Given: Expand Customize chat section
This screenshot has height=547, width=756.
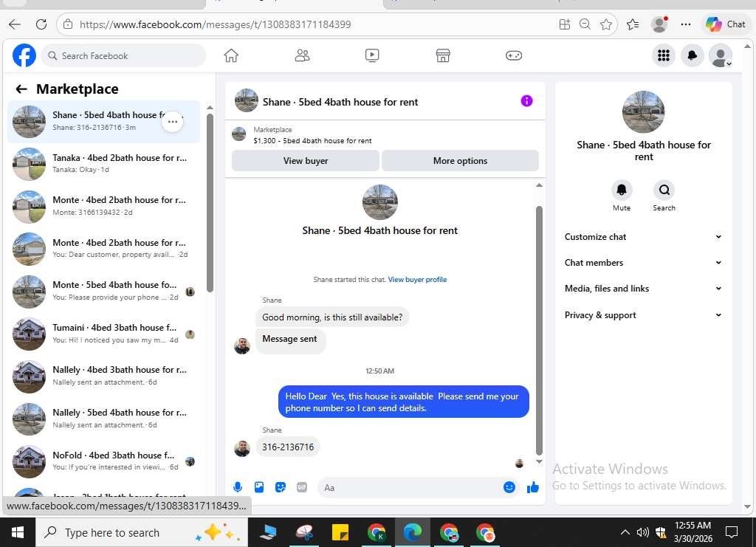Looking at the screenshot, I should [643, 237].
